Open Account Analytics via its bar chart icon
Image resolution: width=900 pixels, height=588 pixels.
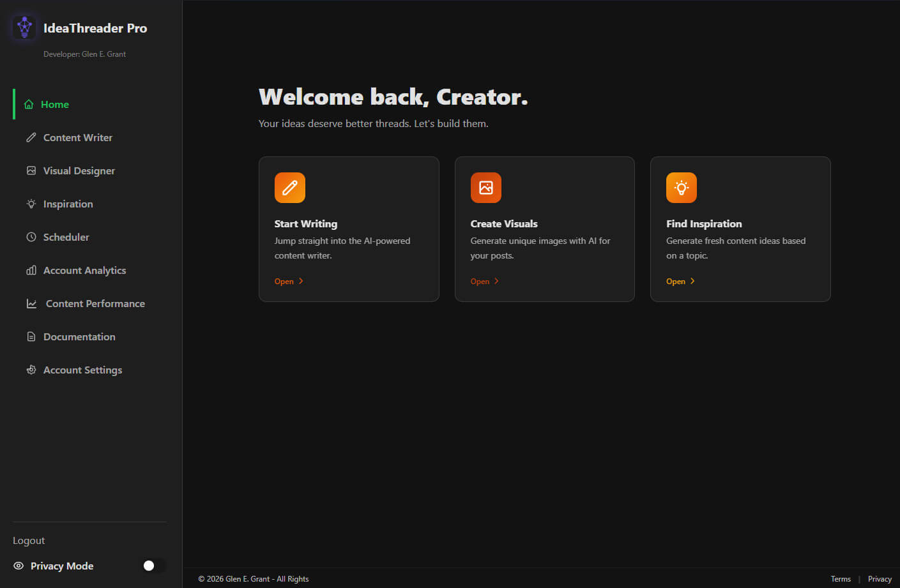pyautogui.click(x=31, y=270)
